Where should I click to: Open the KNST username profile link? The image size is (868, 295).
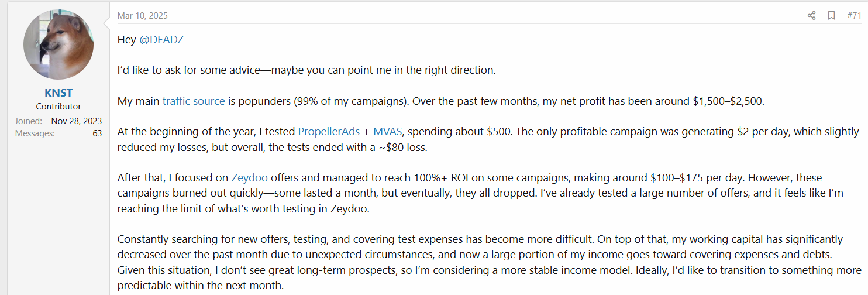click(x=58, y=93)
